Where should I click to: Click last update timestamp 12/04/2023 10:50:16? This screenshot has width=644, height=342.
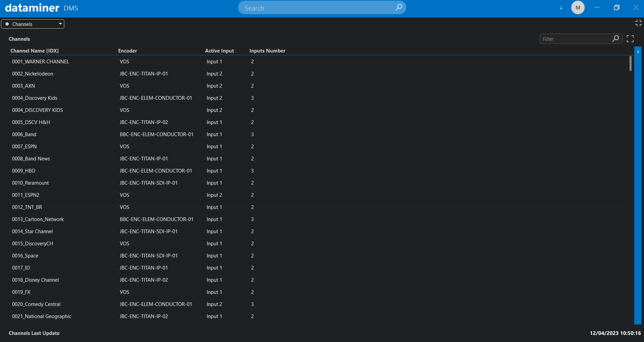pyautogui.click(x=615, y=333)
